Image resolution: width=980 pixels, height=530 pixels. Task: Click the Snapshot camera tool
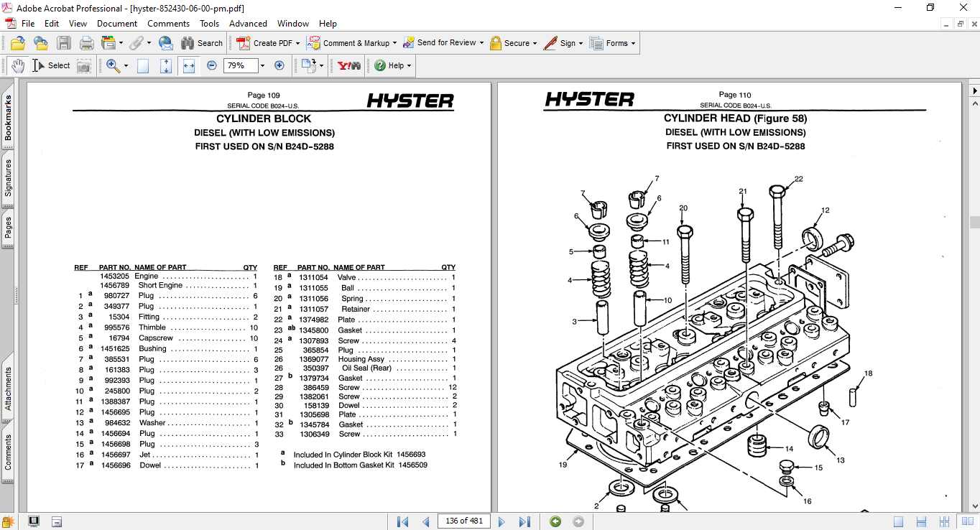(x=84, y=65)
